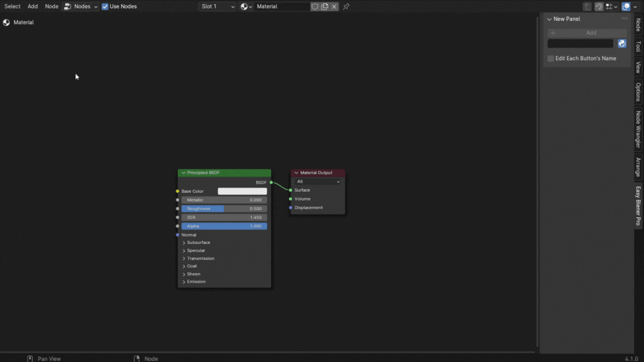
Task: Click the parent node tree arrow icon
Action: coord(587,7)
